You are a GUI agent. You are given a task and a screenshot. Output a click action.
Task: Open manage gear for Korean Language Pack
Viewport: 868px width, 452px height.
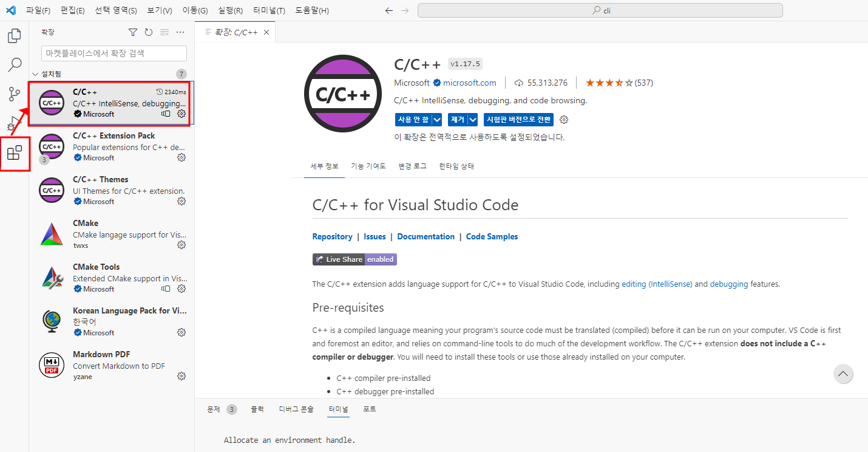(181, 332)
